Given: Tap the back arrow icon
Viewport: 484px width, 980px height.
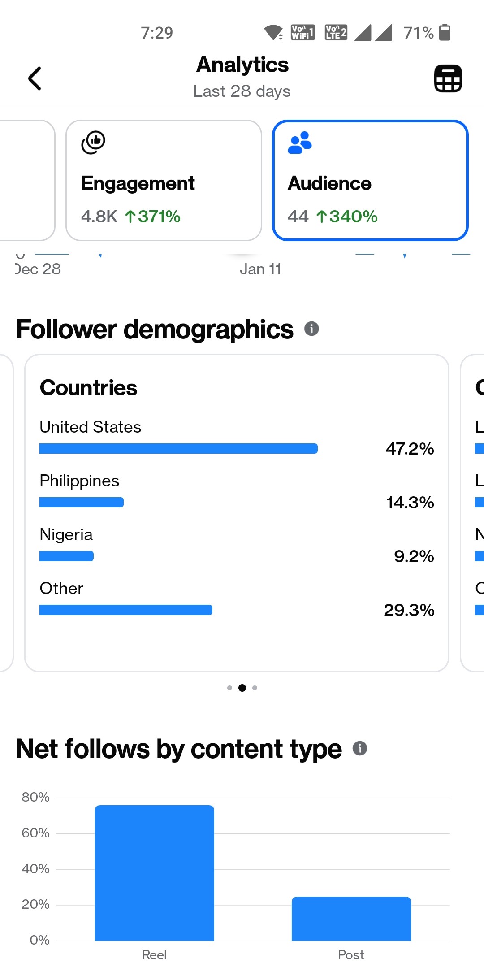Looking at the screenshot, I should (x=35, y=78).
